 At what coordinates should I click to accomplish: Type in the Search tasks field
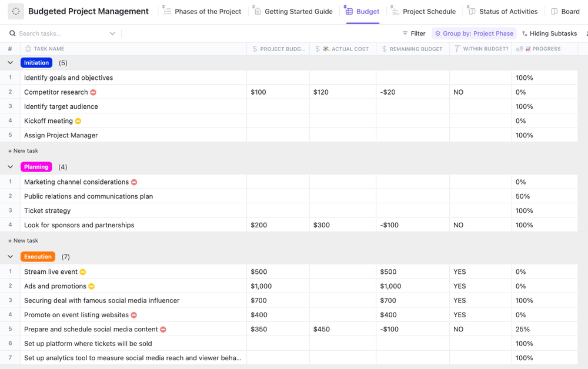click(x=59, y=33)
